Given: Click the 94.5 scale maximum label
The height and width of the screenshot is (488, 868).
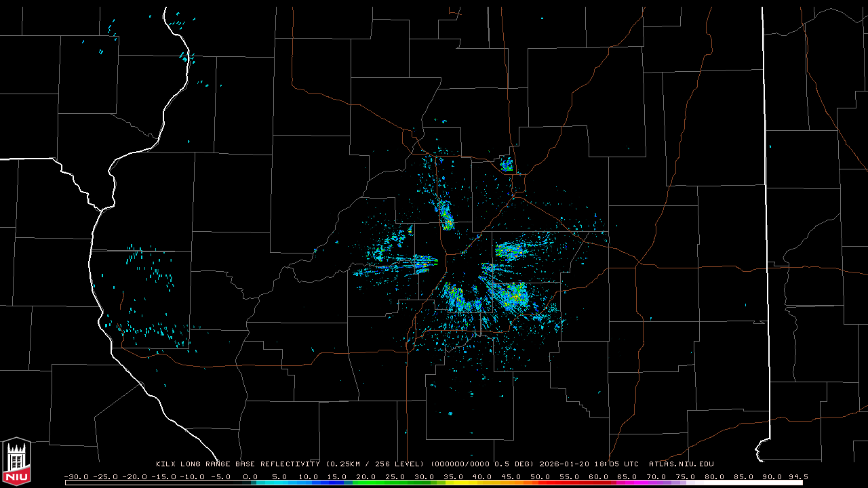Looking at the screenshot, I should (797, 476).
